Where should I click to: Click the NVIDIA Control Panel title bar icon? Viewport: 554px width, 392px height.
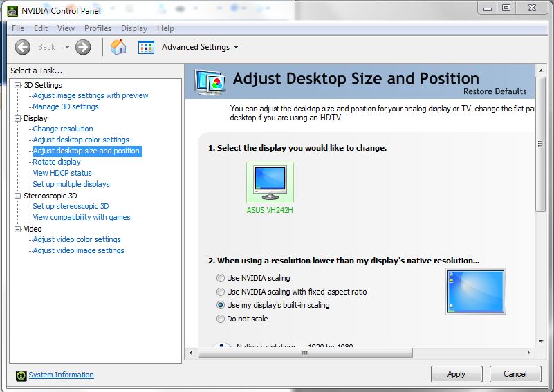[12, 10]
